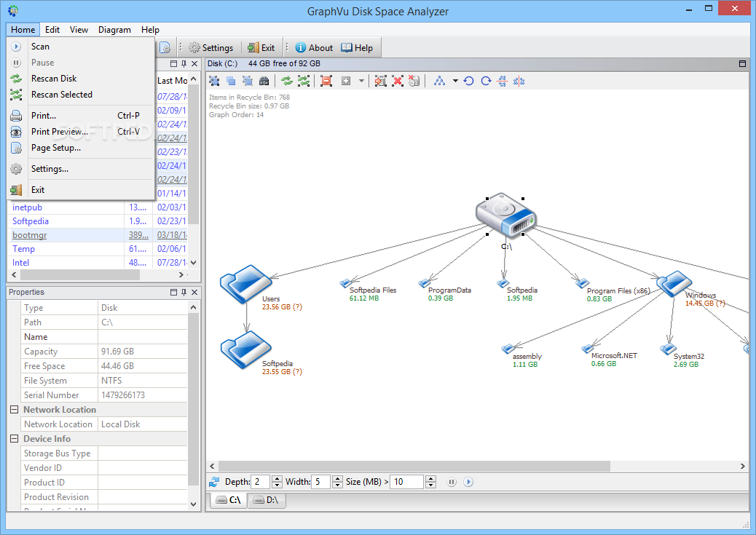Click the rescan selected icon in diagram toolbar
756x535 pixels.
304,81
